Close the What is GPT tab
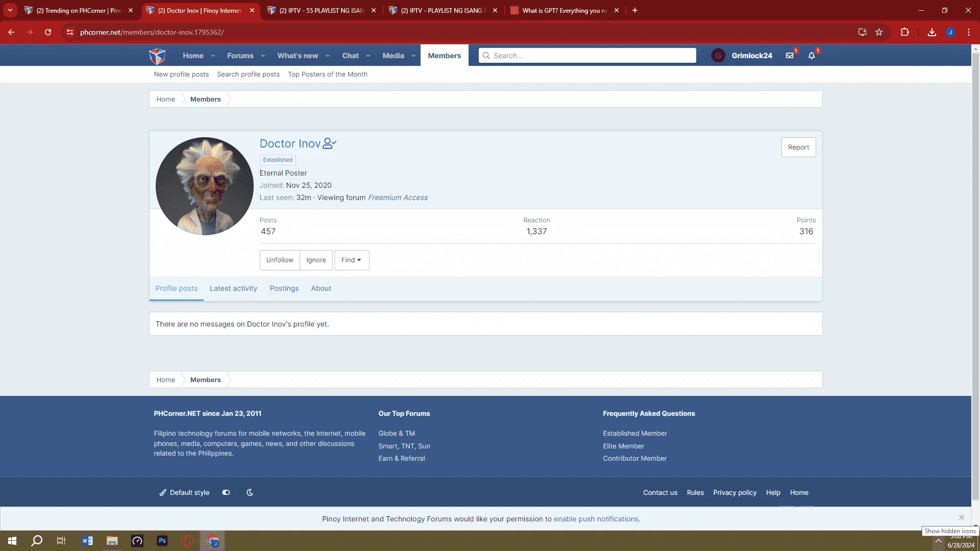This screenshot has height=551, width=980. coord(617,10)
